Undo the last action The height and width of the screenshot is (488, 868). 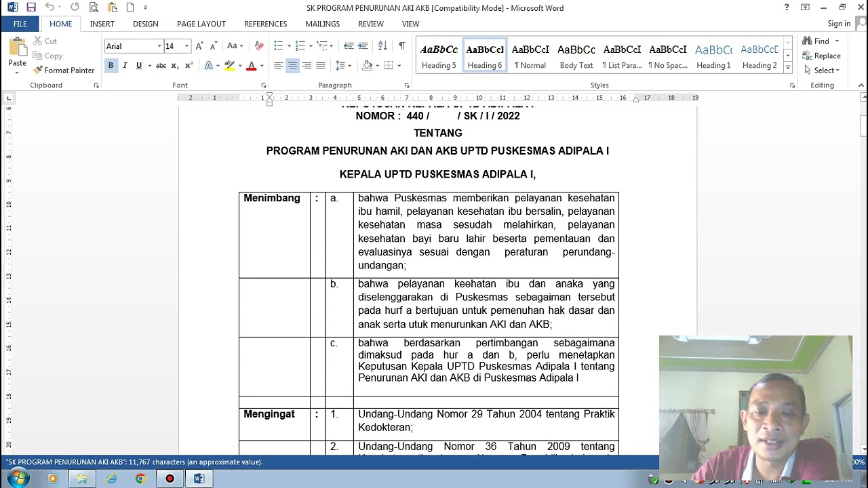pos(49,7)
